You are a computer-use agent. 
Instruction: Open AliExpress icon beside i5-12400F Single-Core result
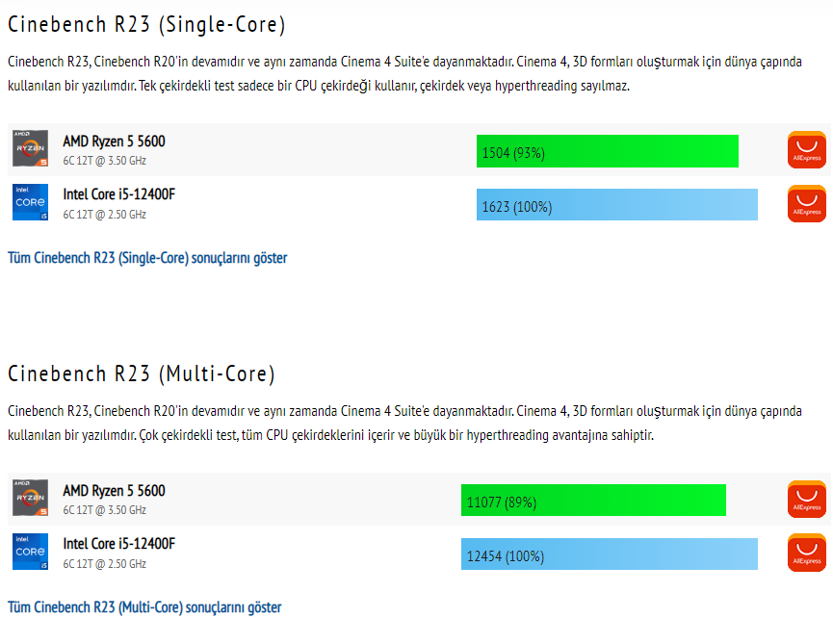[806, 204]
